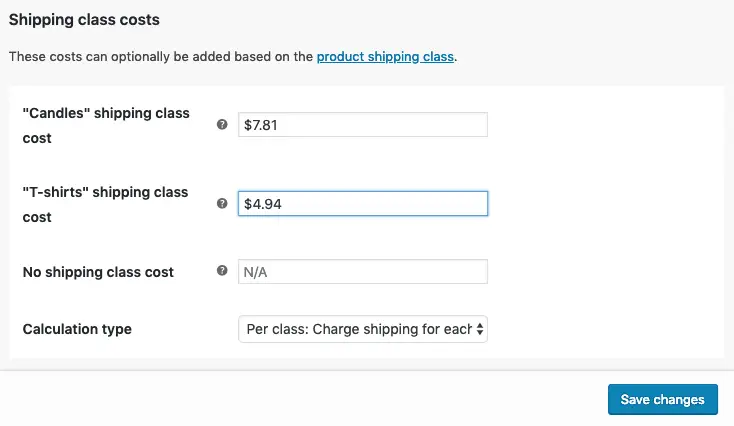Select the No shipping class cost N/A field

tap(363, 272)
